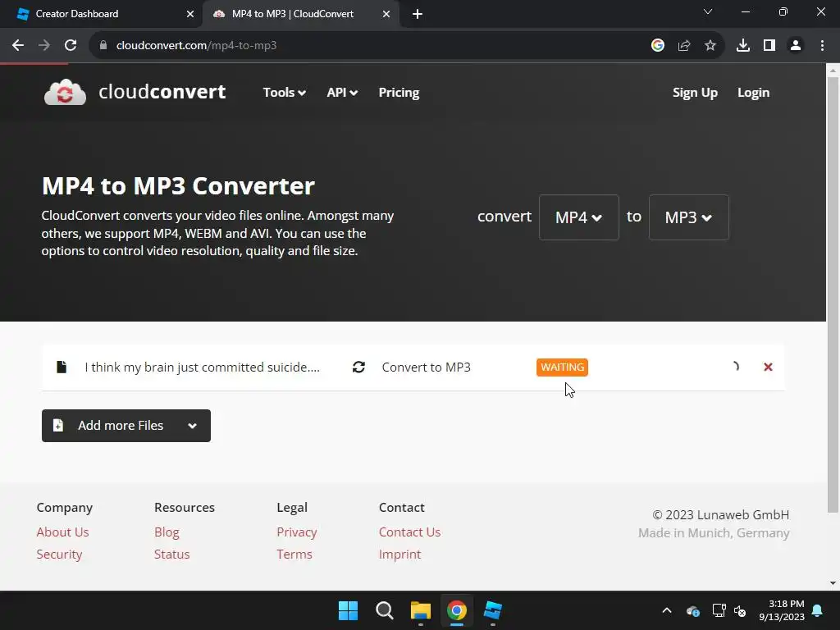Open a new browser tab

tap(418, 14)
